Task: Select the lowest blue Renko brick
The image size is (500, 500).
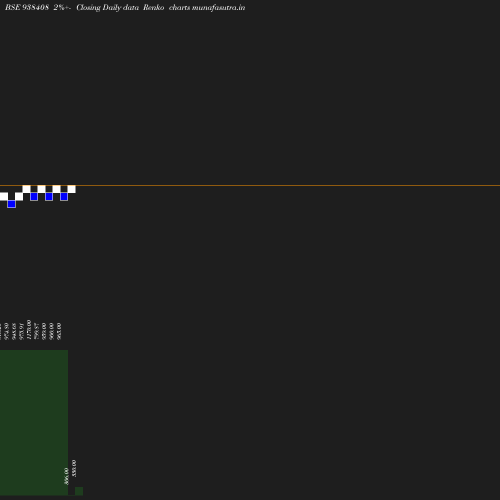Action: pos(11,204)
